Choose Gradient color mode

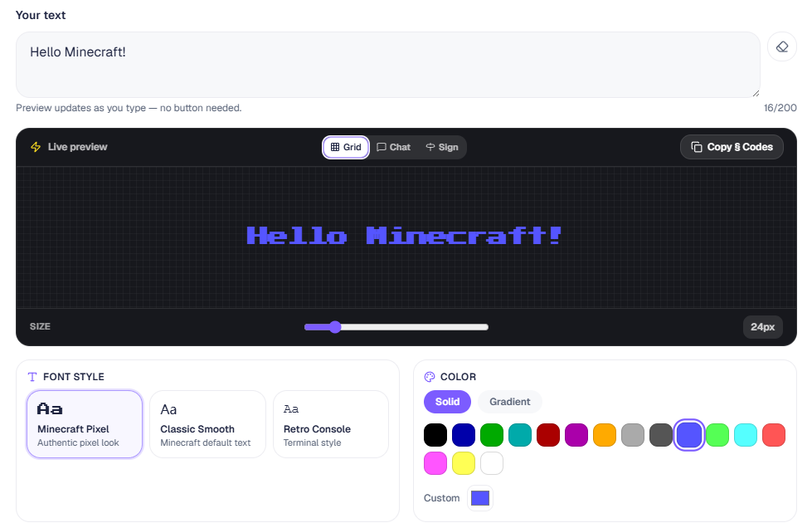coord(509,402)
